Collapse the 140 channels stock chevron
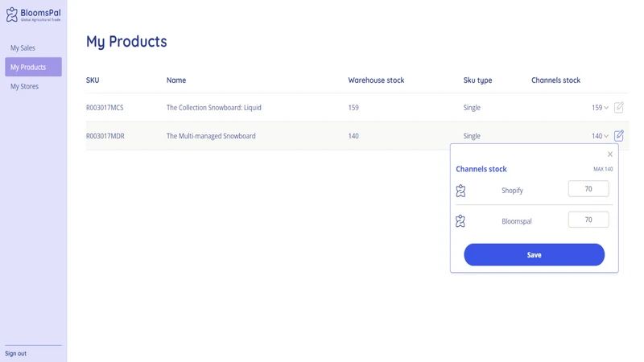644x362 pixels. point(606,136)
